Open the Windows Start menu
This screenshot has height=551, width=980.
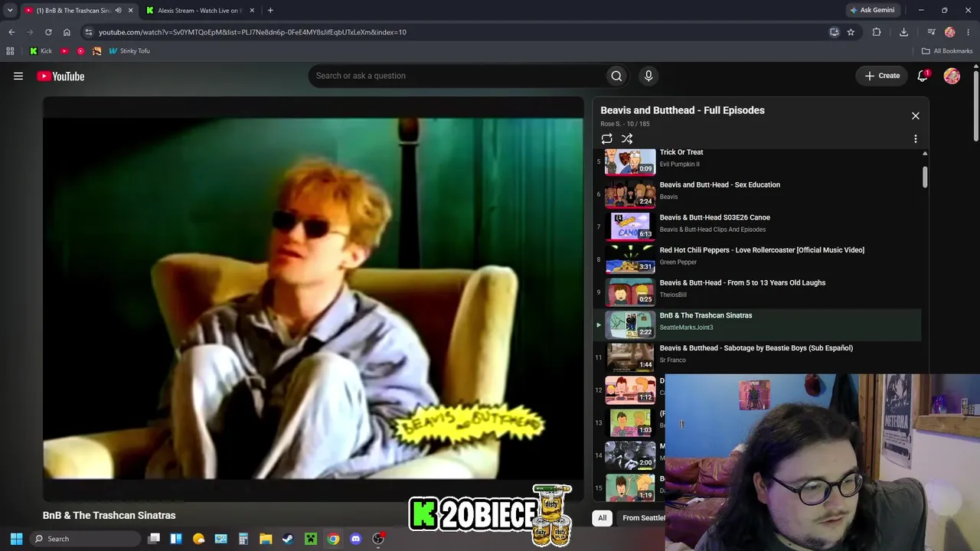coord(16,539)
